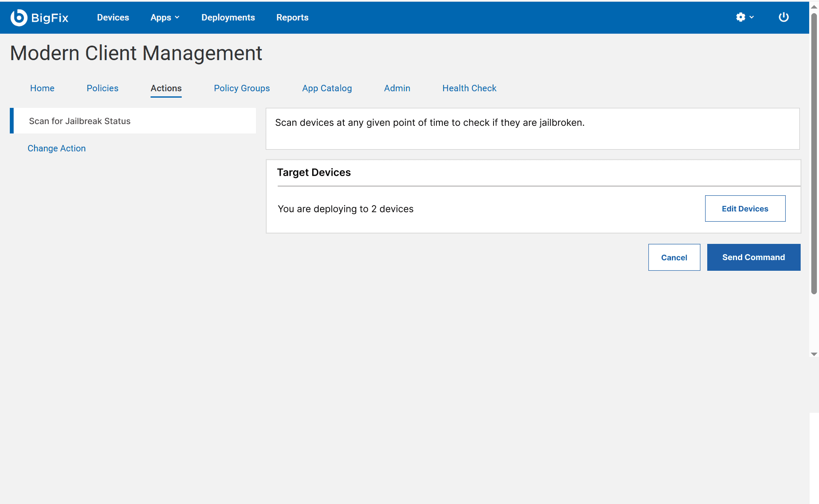Cancel the jailbreak scan action

click(x=674, y=257)
